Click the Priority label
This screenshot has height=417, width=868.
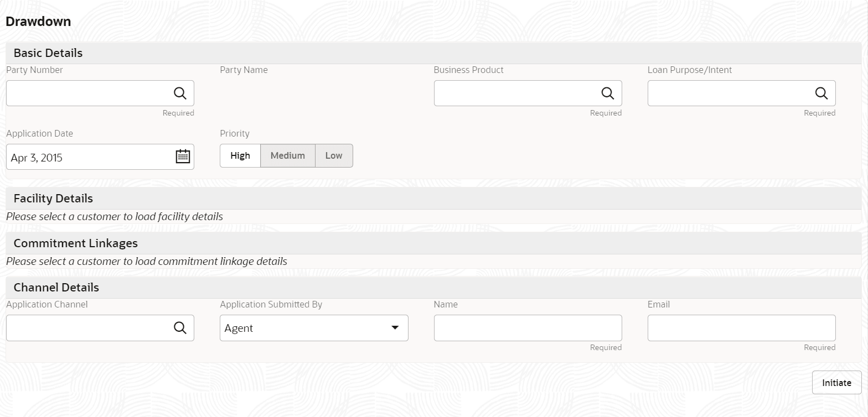(x=235, y=134)
